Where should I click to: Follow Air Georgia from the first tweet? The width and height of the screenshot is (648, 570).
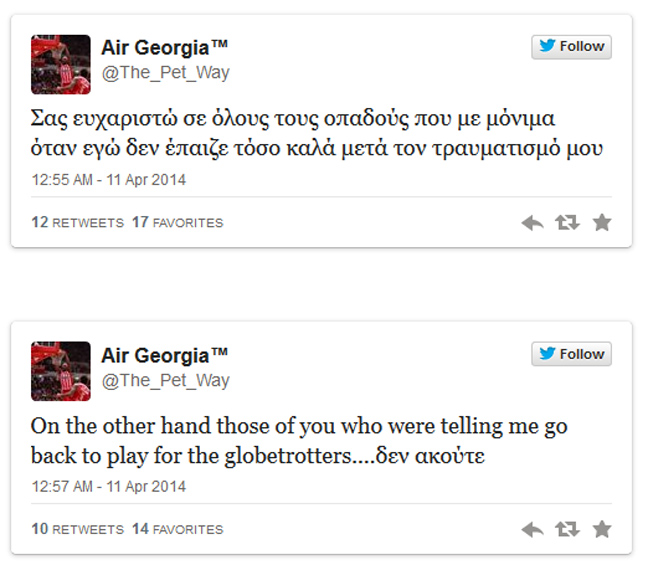point(571,47)
